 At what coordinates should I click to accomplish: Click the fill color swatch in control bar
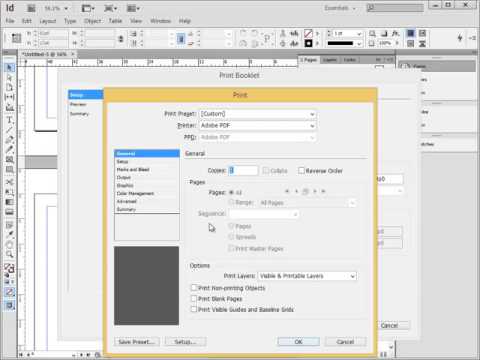pos(308,34)
